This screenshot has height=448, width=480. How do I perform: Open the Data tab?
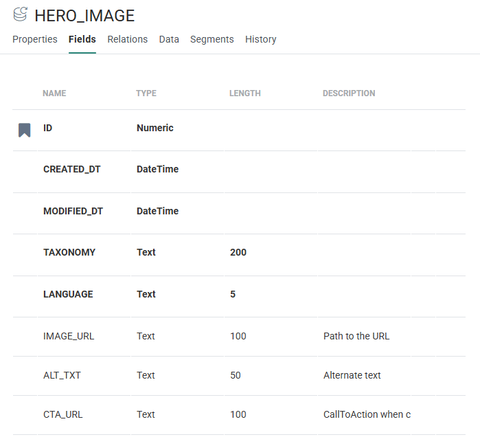point(169,39)
